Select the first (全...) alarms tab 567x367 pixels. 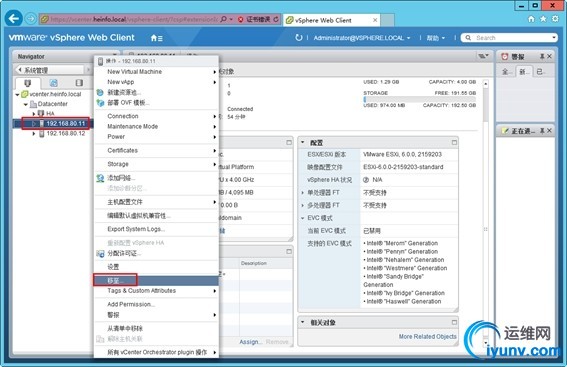pos(507,72)
